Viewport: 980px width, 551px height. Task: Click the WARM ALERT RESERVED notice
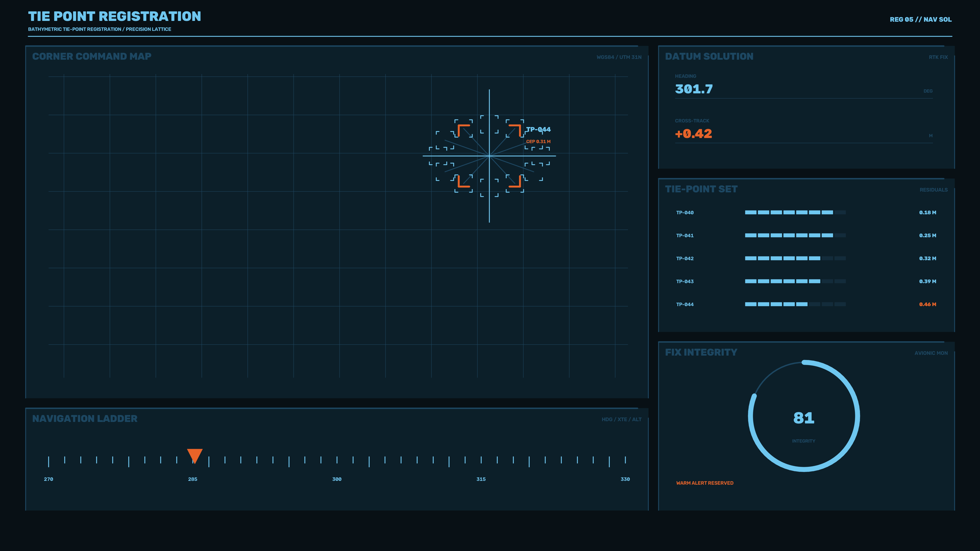coord(705,483)
